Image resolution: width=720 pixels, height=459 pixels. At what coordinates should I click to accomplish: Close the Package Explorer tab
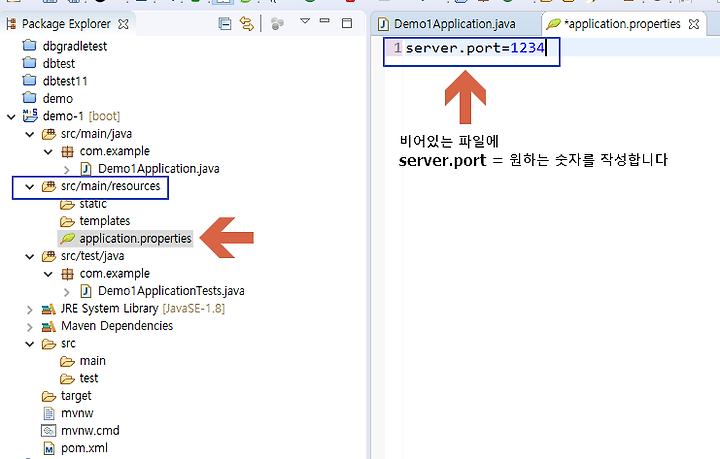(123, 24)
